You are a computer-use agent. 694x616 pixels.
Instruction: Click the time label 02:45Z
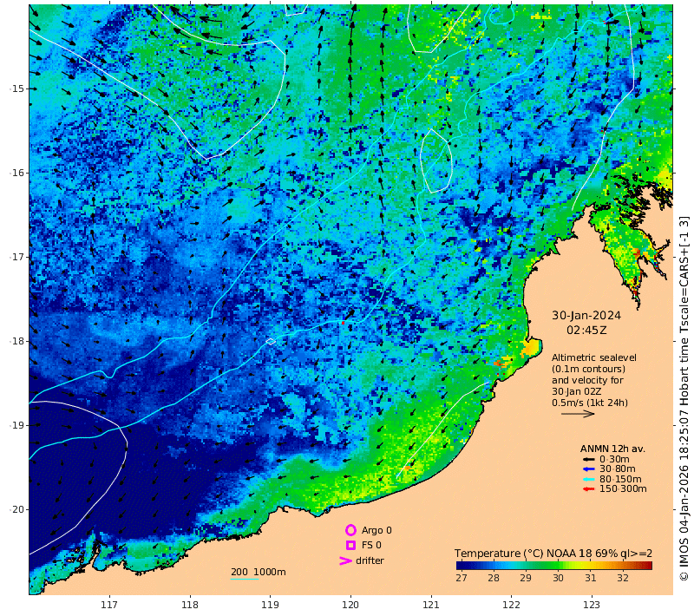point(586,331)
